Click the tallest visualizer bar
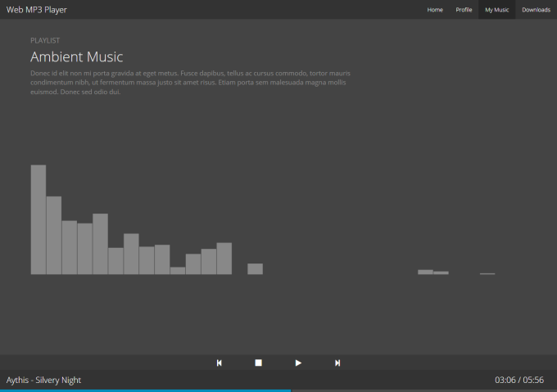 pyautogui.click(x=38, y=219)
